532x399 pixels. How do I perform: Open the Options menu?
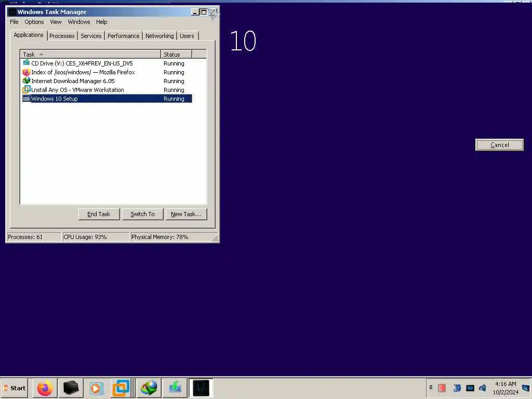tap(34, 22)
